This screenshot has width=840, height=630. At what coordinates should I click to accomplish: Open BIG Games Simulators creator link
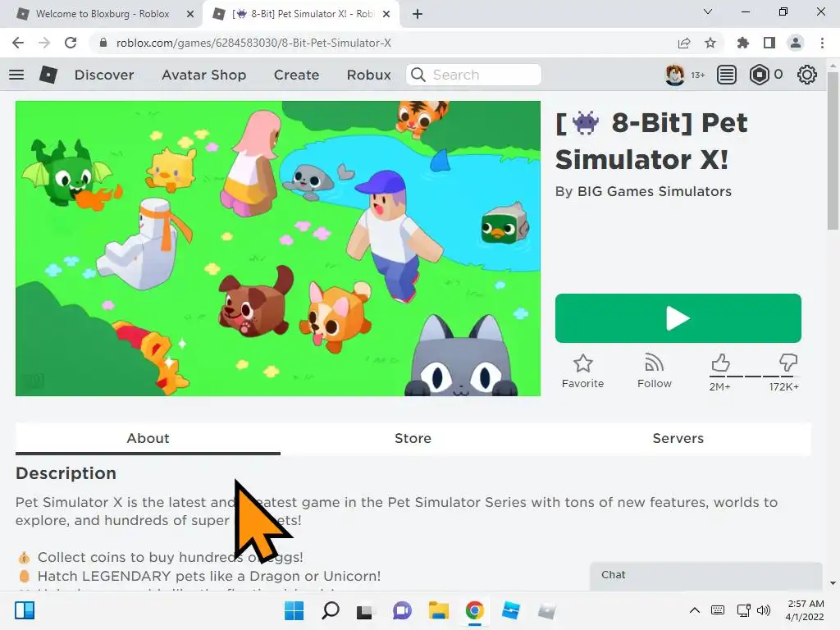pyautogui.click(x=654, y=191)
